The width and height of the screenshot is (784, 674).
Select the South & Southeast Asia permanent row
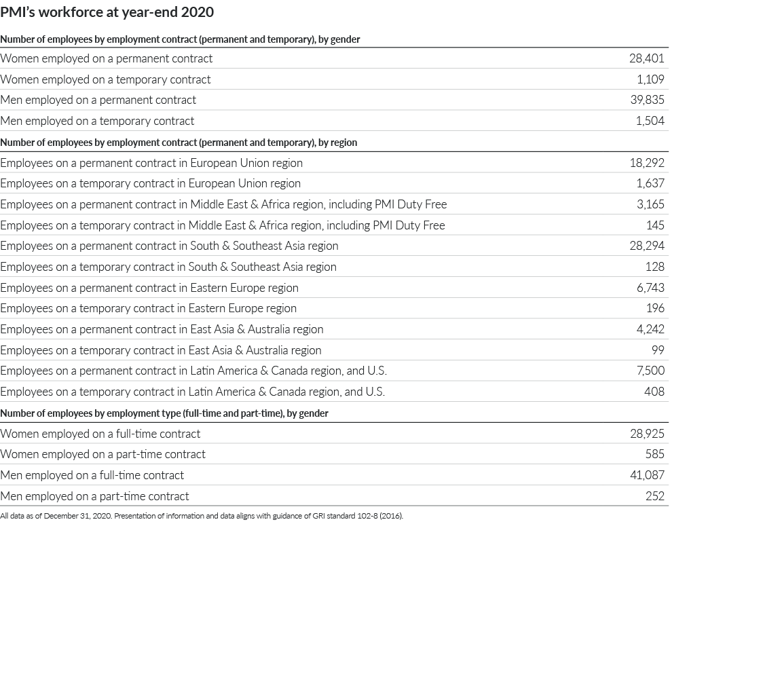coord(170,246)
